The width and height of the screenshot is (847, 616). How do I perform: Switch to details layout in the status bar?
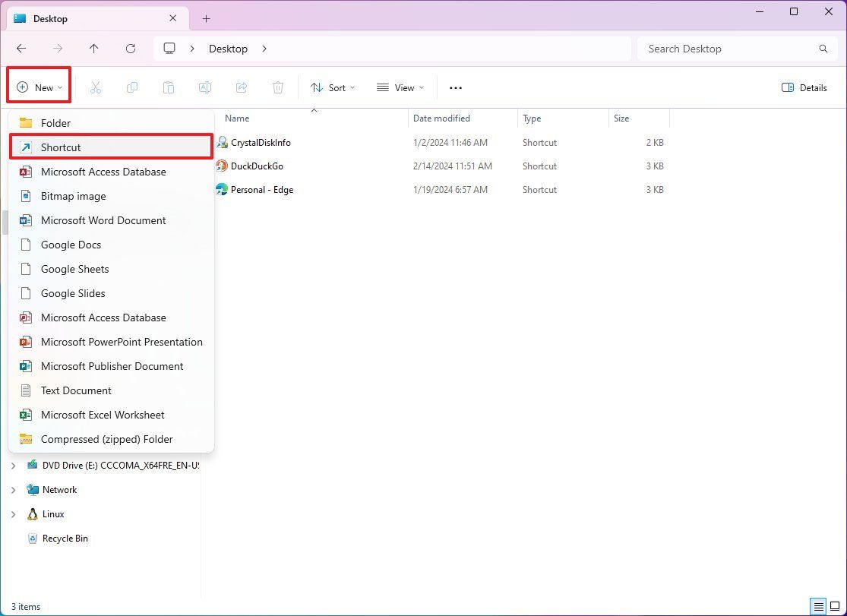pos(817,606)
